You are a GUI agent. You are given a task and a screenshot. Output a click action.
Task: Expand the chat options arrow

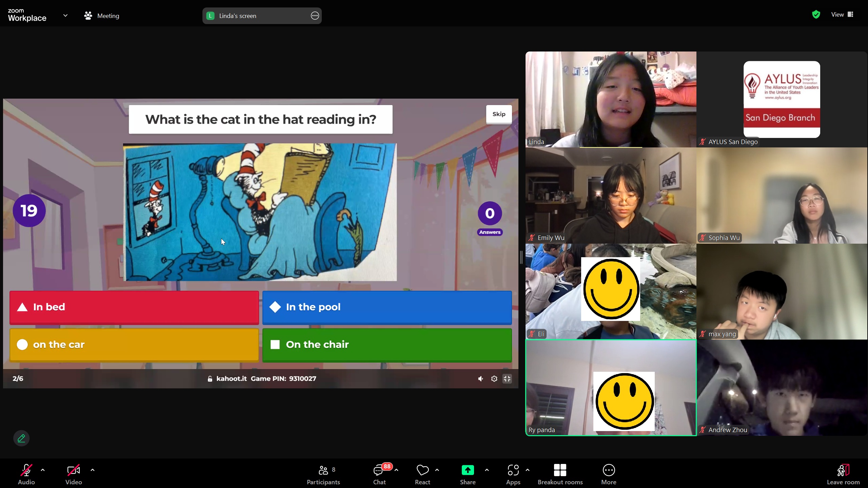click(x=396, y=470)
